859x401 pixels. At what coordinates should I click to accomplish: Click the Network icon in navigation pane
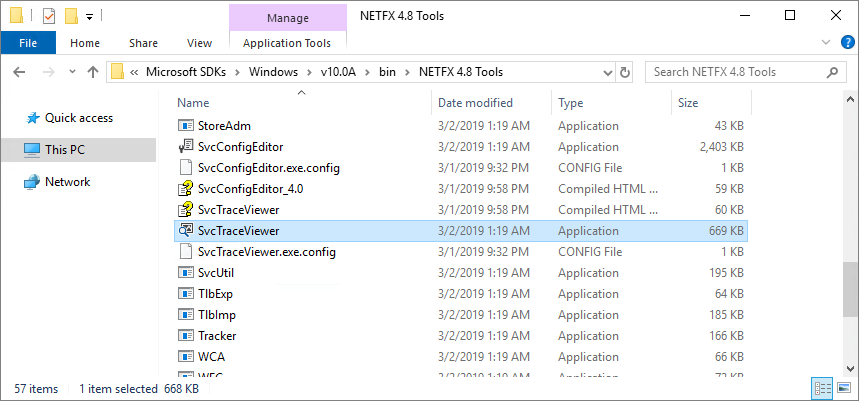pyautogui.click(x=32, y=181)
